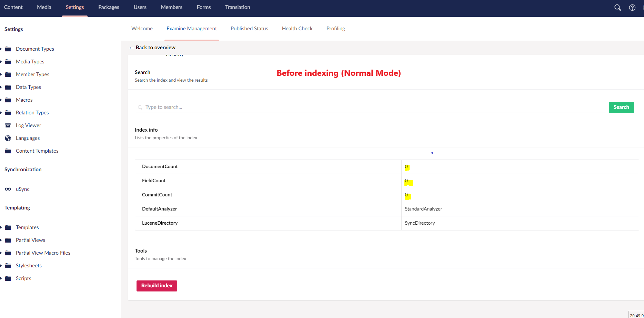This screenshot has height=318, width=644.
Task: Switch to the Health Check tab
Action: pos(297,29)
